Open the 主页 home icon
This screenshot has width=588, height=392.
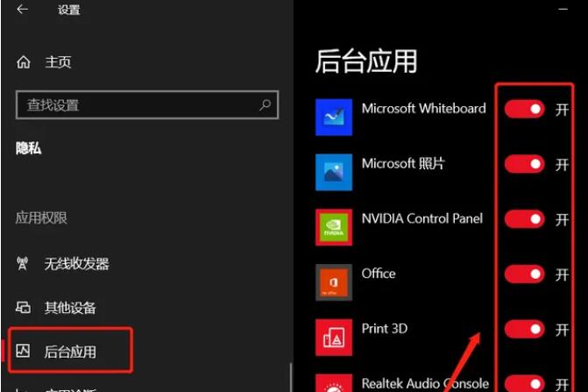click(24, 62)
